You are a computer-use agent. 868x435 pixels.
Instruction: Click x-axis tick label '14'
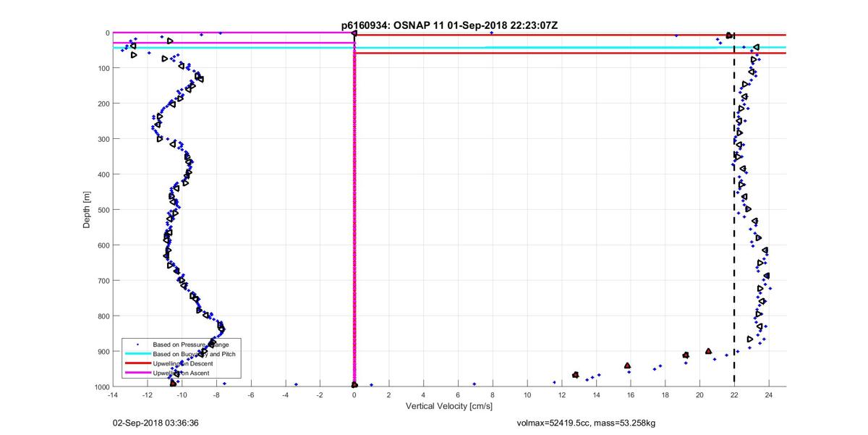[x=596, y=395]
